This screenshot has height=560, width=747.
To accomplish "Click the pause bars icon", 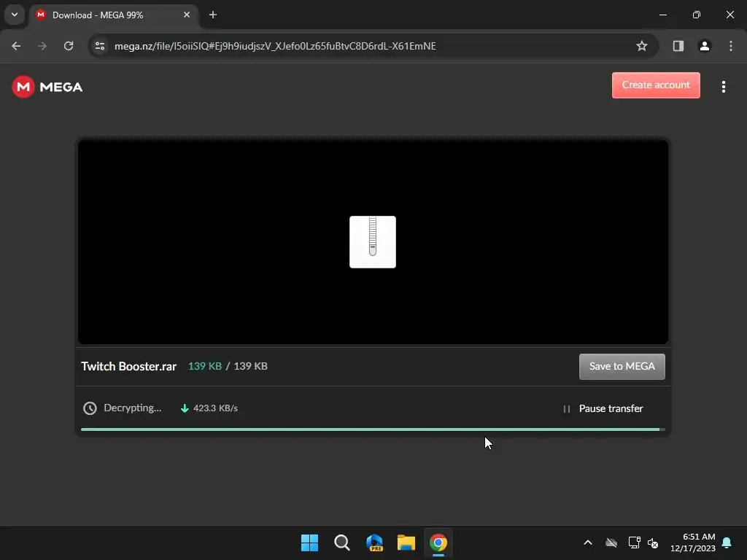I will click(566, 408).
